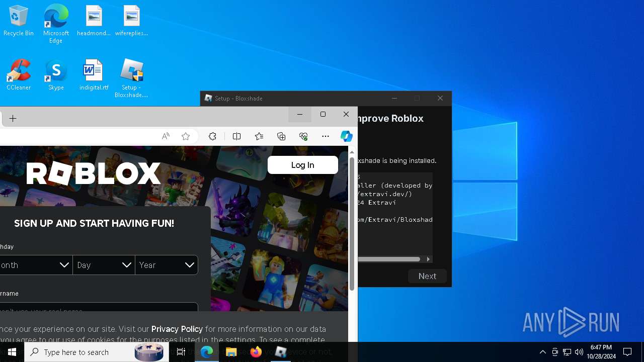This screenshot has height=362, width=644.
Task: Click Next in Bloxshade setup window
Action: click(427, 276)
